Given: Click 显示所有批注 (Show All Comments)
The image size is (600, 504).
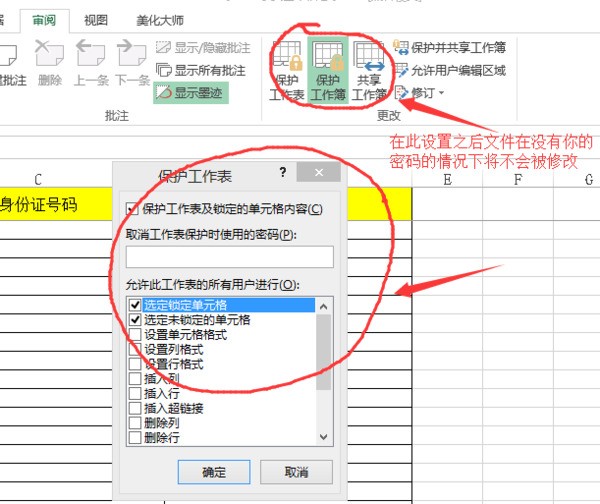Looking at the screenshot, I should click(x=200, y=70).
